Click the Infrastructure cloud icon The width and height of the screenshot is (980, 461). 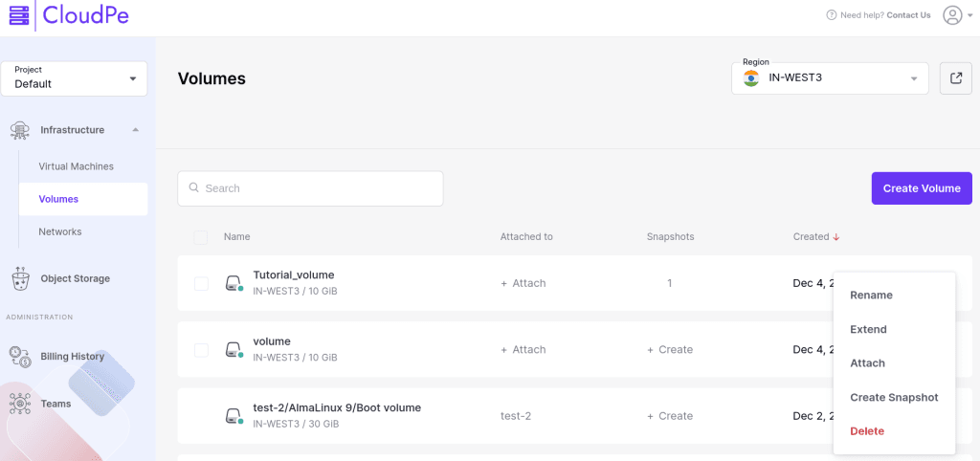click(x=21, y=130)
